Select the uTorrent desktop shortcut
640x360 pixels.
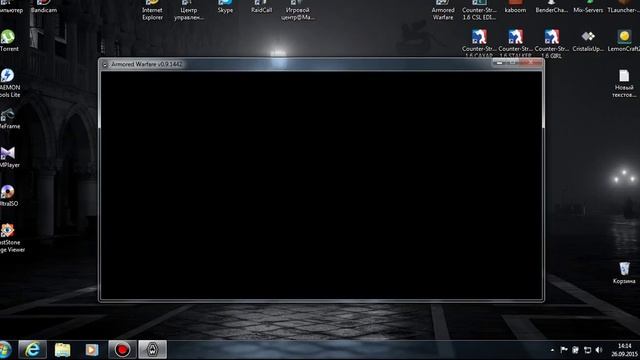pyautogui.click(x=8, y=40)
